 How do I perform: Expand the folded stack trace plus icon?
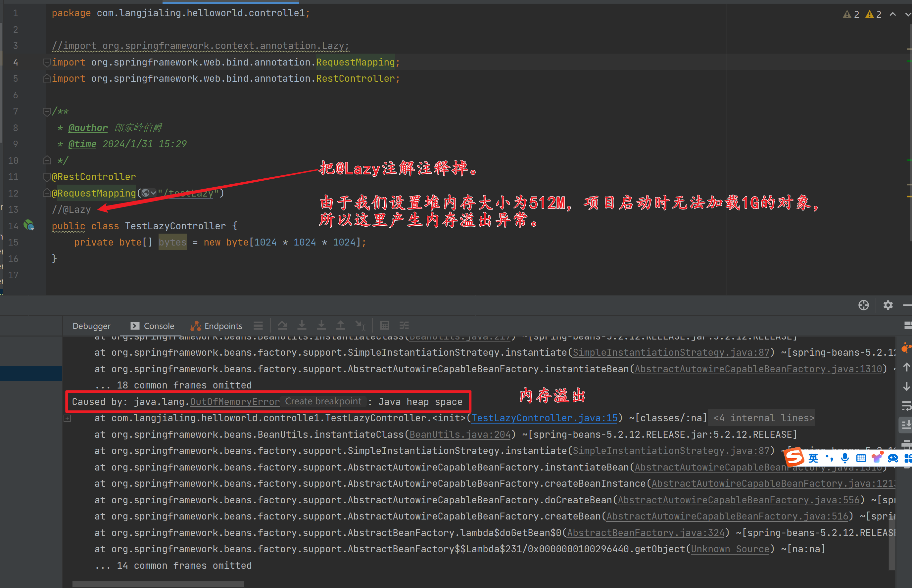(67, 418)
